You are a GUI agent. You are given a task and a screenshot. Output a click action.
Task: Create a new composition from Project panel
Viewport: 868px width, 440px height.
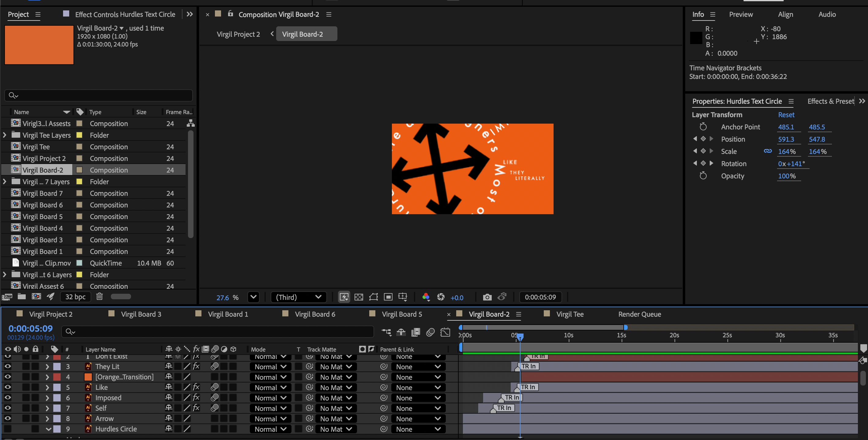click(36, 296)
